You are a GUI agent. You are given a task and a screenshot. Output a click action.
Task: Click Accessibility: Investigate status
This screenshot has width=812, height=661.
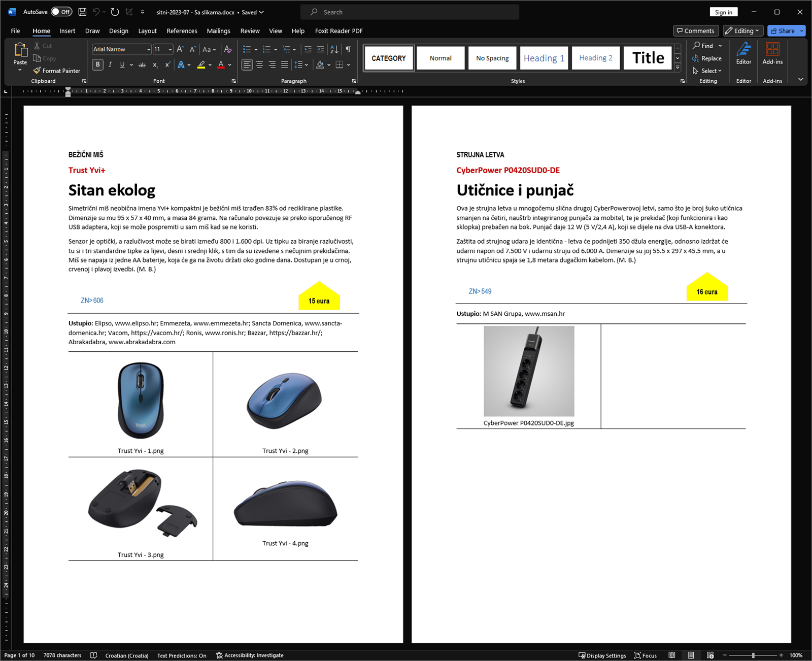250,655
